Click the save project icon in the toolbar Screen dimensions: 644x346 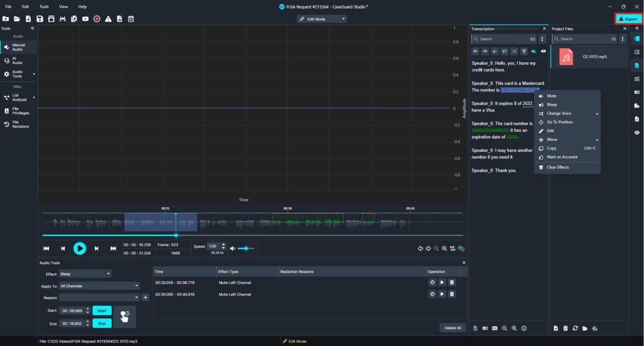pyautogui.click(x=39, y=19)
